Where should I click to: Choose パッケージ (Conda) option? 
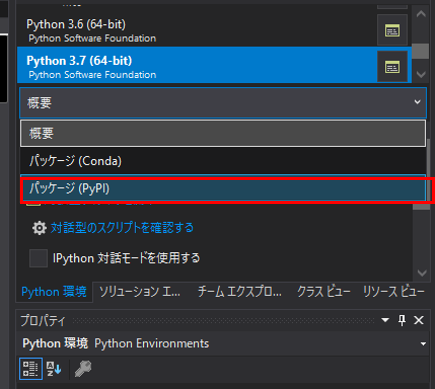coord(223,161)
